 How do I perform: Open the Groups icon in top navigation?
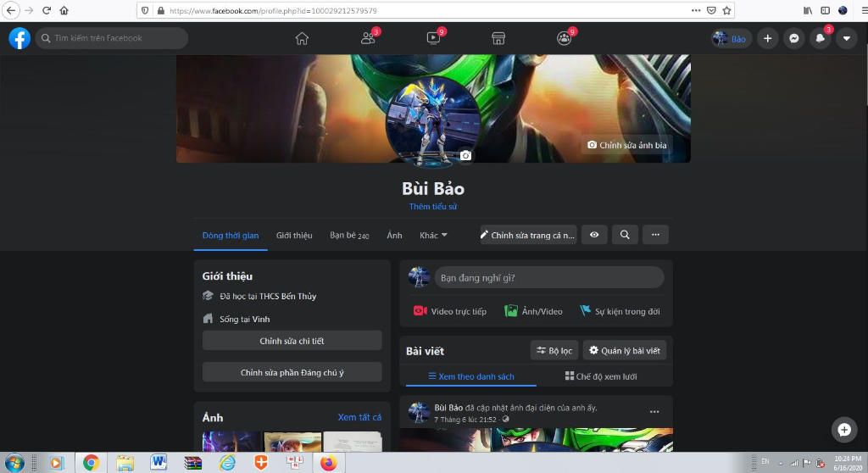[564, 38]
